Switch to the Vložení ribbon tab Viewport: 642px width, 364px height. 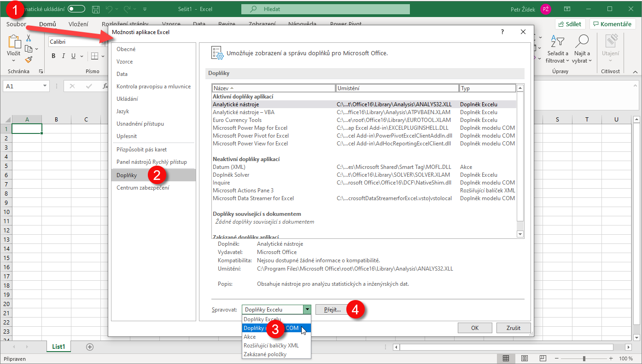coord(78,24)
